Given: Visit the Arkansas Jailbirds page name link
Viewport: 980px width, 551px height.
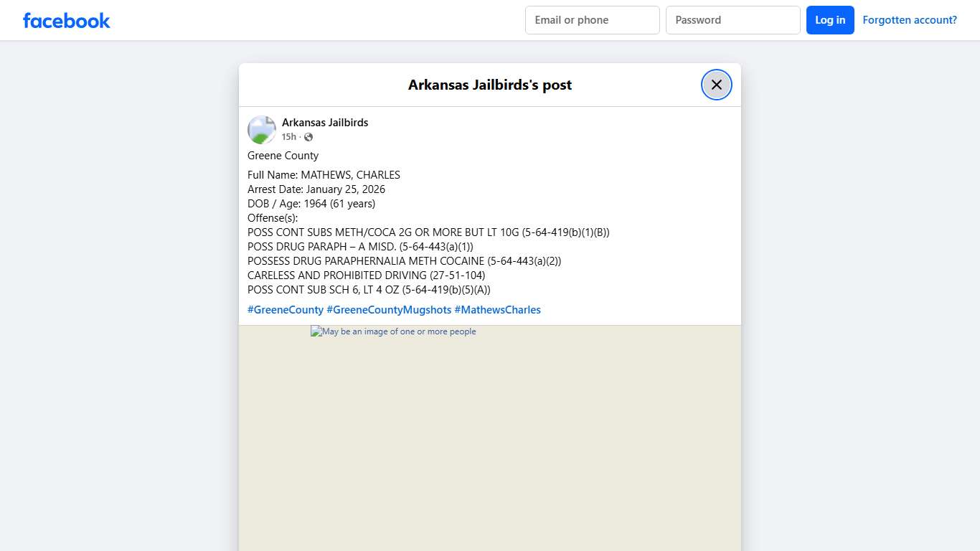Looking at the screenshot, I should tap(324, 123).
